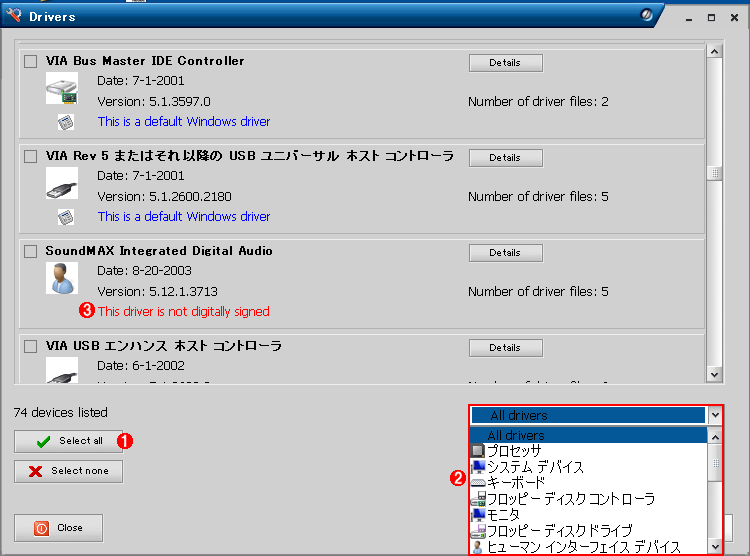Image resolution: width=750 pixels, height=556 pixels.
Task: Click the フロッピー ディスク ドライブ drive icon
Action: tap(478, 530)
